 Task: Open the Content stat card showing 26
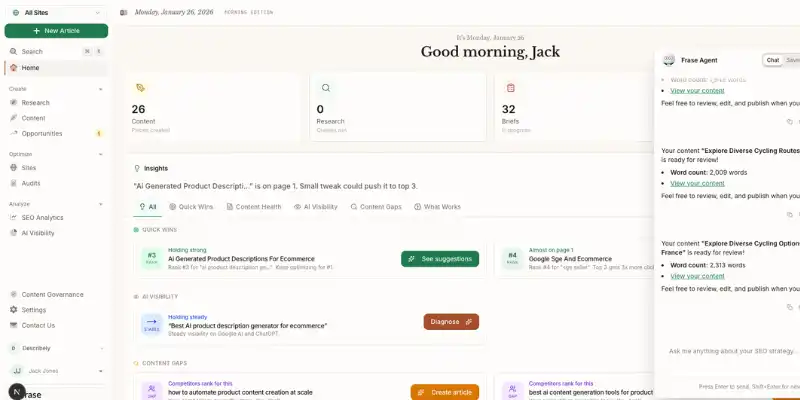(x=213, y=107)
